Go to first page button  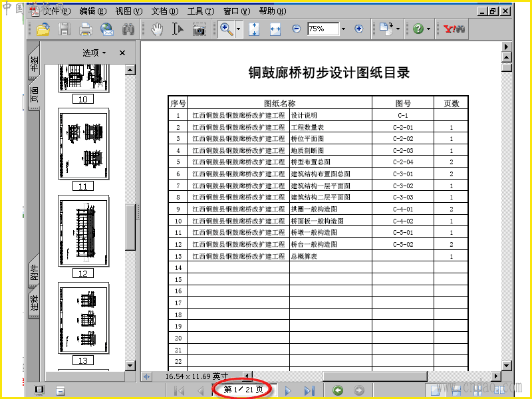pos(179,390)
